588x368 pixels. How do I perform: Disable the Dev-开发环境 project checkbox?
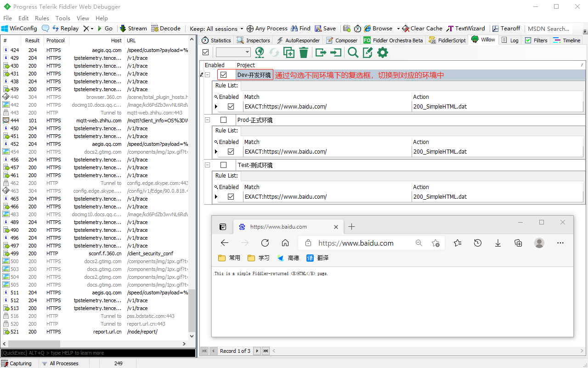[x=224, y=75]
